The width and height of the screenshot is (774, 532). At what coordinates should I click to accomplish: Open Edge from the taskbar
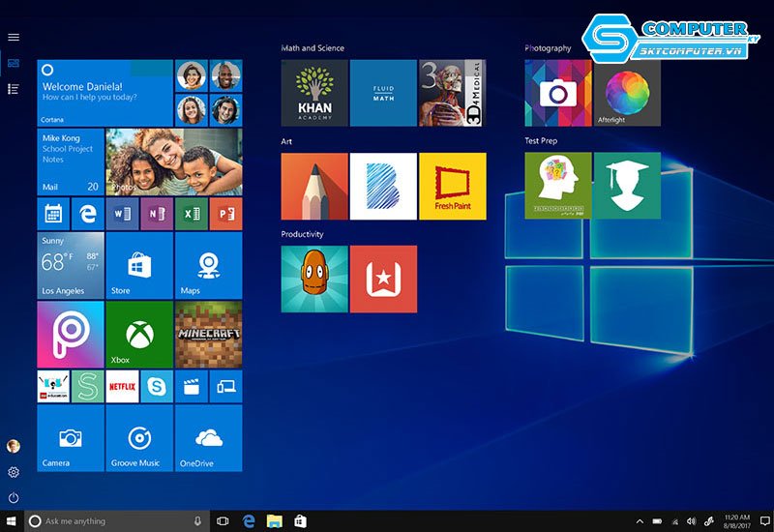249,521
